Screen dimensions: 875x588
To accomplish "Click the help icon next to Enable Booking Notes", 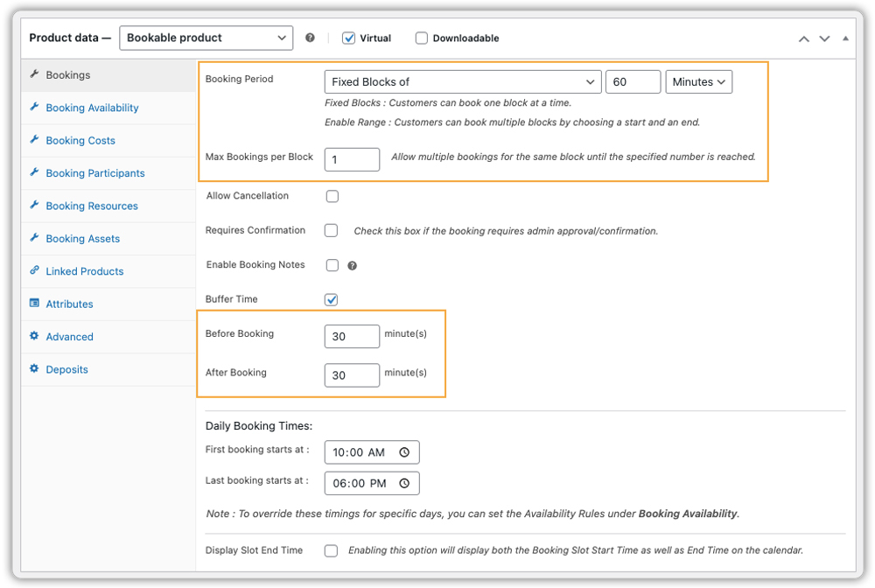I will [x=353, y=265].
